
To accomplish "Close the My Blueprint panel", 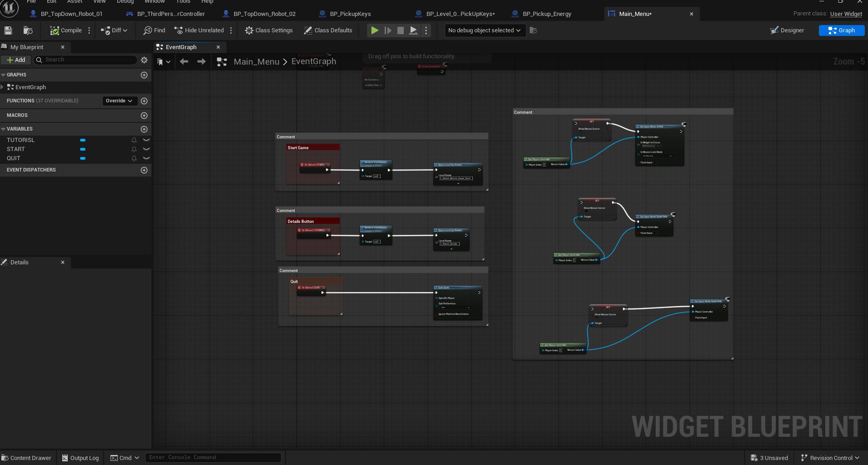I will (63, 47).
